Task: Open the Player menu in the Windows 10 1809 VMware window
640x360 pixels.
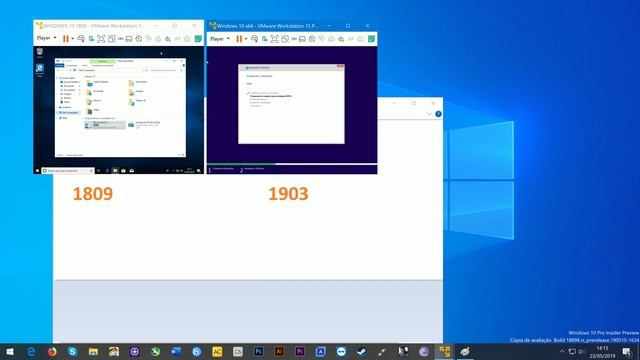Action: 47,38
